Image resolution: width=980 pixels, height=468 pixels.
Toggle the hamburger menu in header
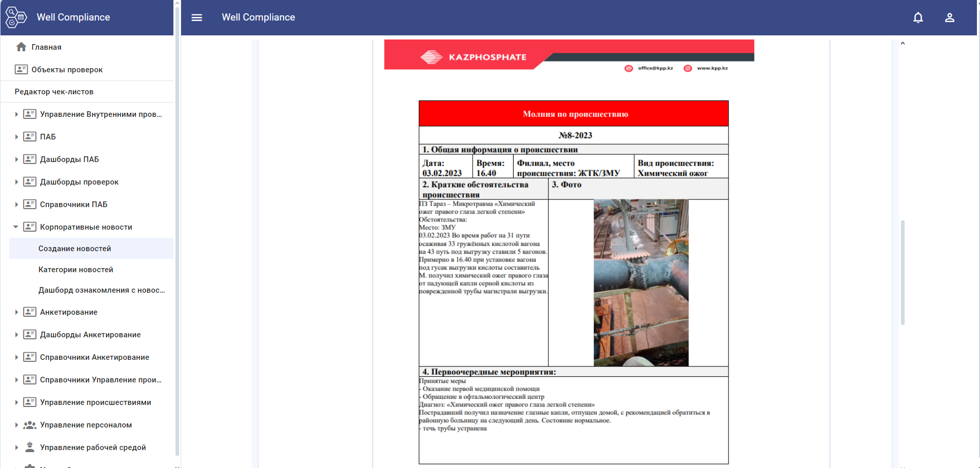[x=197, y=17]
